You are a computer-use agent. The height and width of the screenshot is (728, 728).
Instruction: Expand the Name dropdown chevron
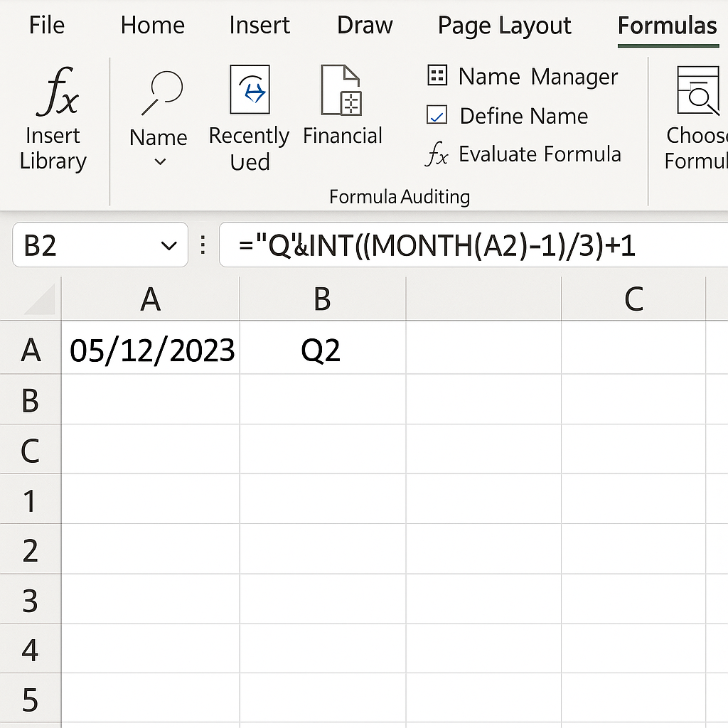(x=160, y=162)
